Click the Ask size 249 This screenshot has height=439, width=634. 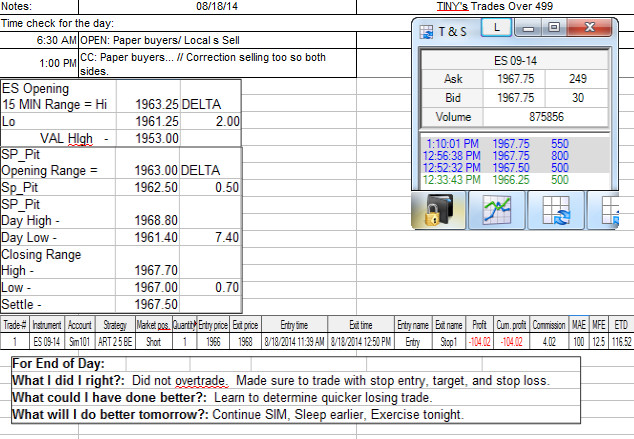[x=577, y=79]
